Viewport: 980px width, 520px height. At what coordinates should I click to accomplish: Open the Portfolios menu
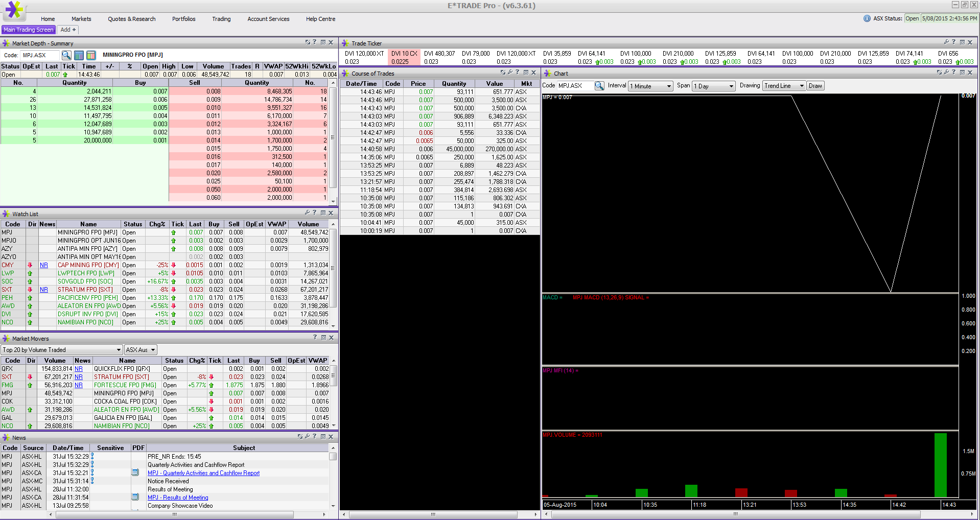[x=184, y=19]
